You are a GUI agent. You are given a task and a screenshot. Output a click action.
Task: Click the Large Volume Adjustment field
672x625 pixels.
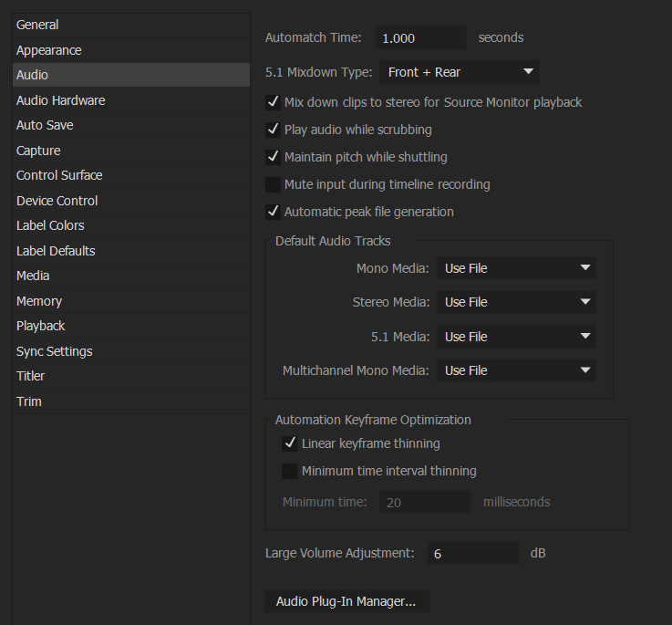[473, 553]
